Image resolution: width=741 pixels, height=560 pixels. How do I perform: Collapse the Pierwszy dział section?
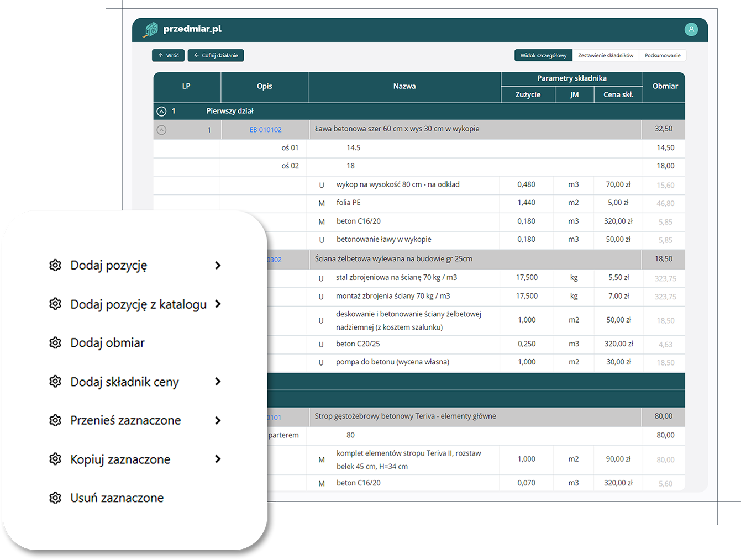[161, 112]
